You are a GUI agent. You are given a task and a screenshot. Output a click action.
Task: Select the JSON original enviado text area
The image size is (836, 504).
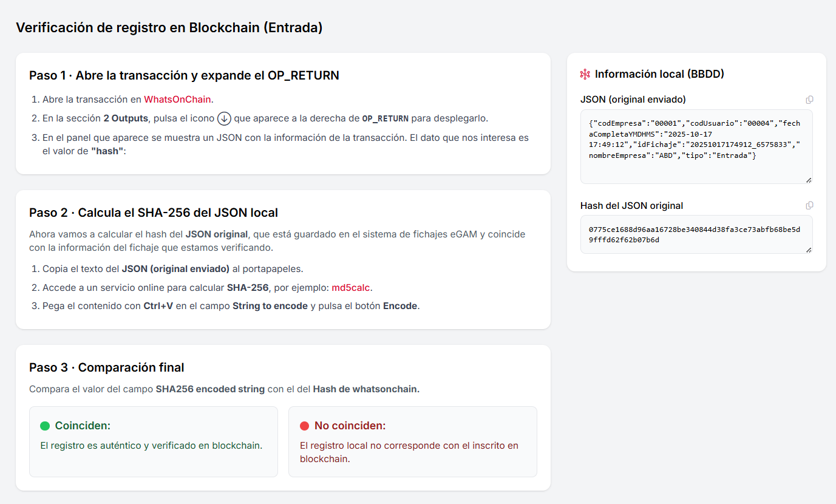695,146
